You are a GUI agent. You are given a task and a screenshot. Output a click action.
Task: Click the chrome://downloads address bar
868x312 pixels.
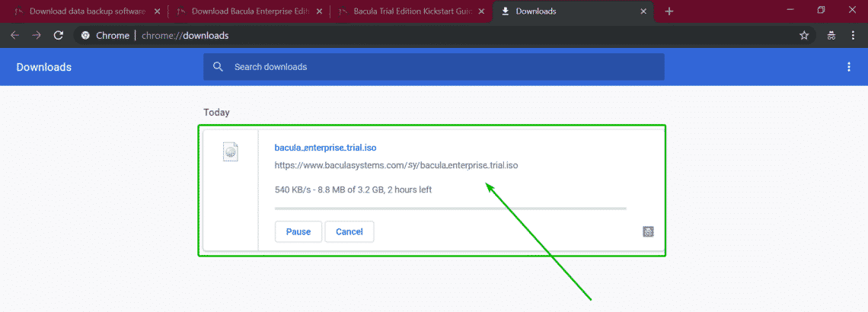(x=444, y=36)
